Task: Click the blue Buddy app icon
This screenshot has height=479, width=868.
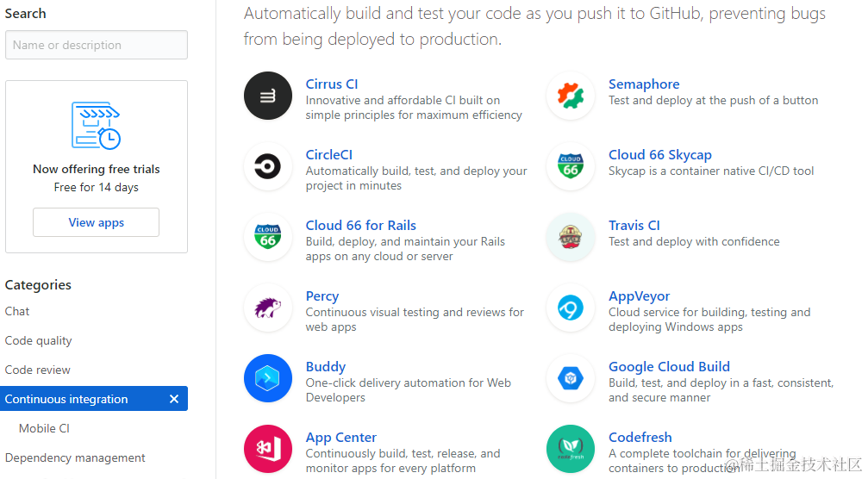Action: click(x=268, y=378)
